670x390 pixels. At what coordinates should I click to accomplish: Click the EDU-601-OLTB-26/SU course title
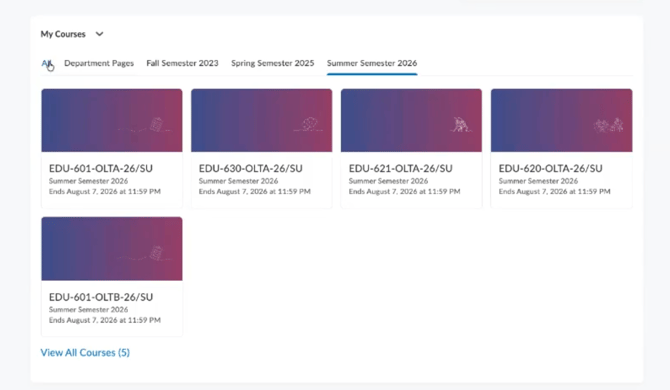[x=101, y=297]
